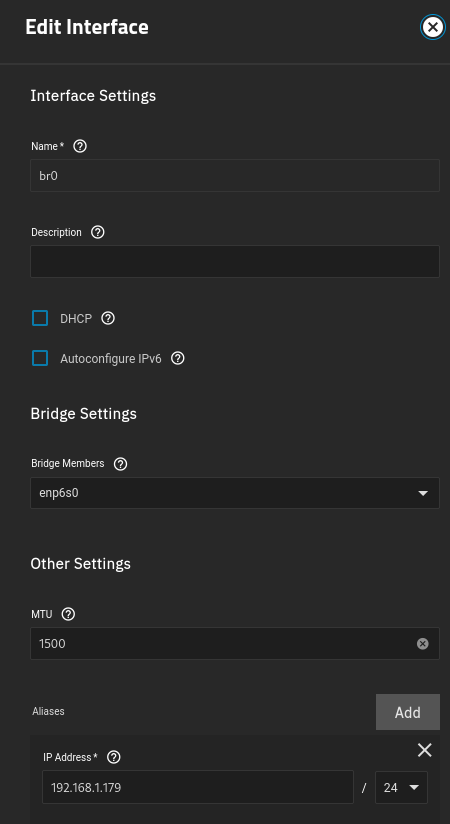Image resolution: width=450 pixels, height=824 pixels.
Task: Click the Bridge Members dropdown arrow
Action: click(423, 493)
